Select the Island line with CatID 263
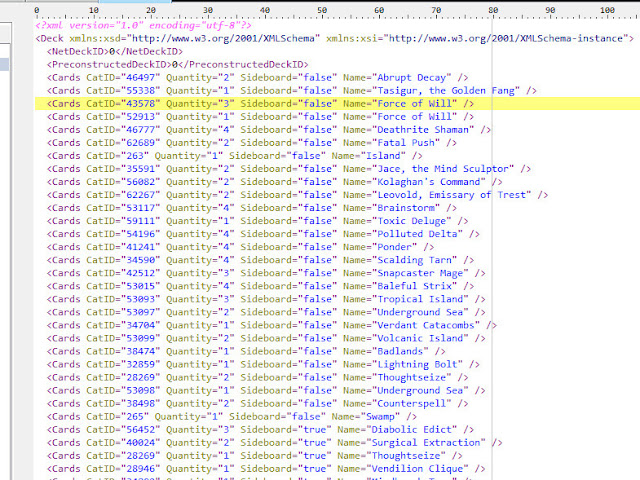This screenshot has height=480, width=640. (x=234, y=156)
